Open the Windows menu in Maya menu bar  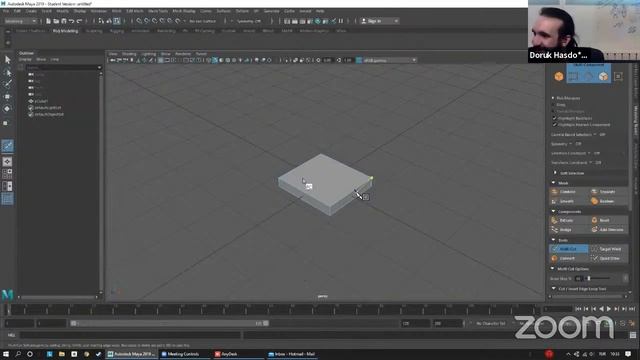click(98, 11)
